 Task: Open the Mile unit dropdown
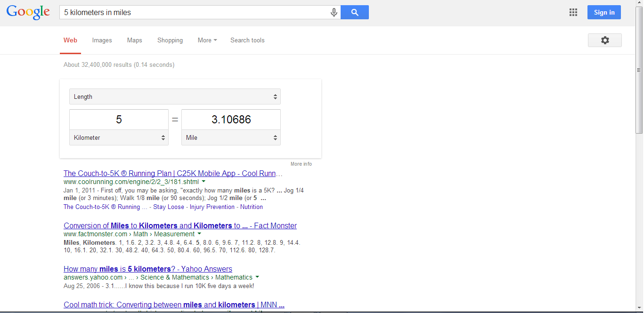pyautogui.click(x=231, y=138)
